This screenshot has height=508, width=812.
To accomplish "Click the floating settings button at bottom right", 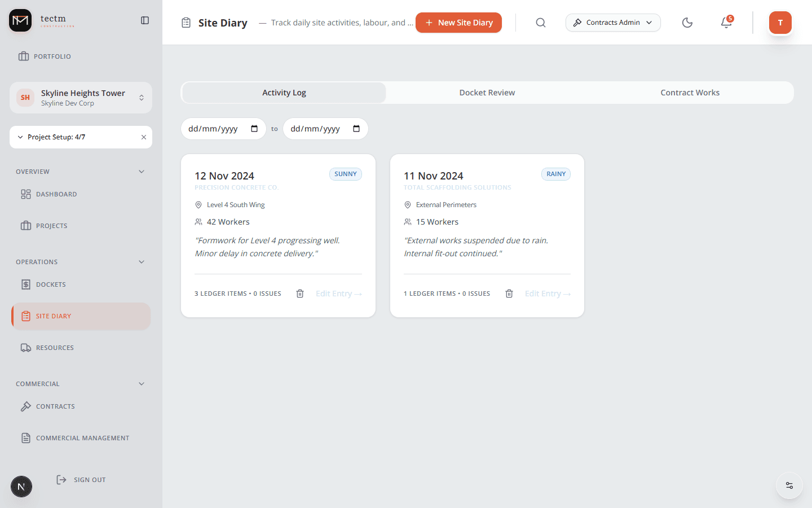I will [x=788, y=485].
